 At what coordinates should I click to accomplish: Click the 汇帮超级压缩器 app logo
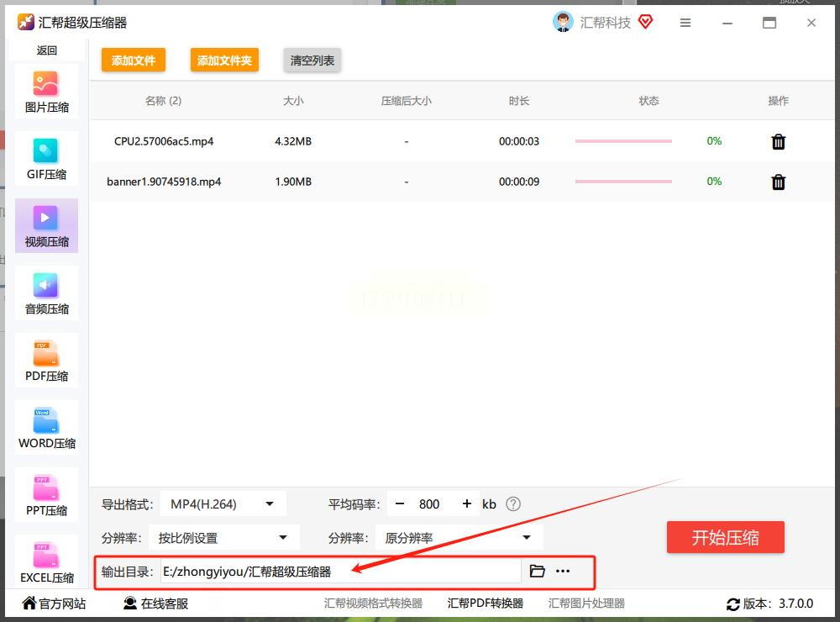[26, 22]
